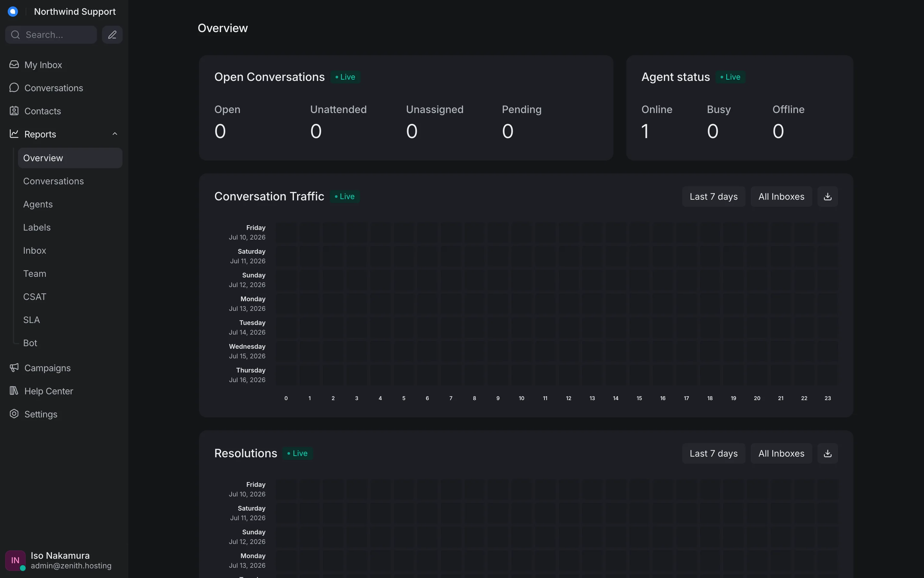Click the Conversations speech bubble icon
The width and height of the screenshot is (924, 578).
pyautogui.click(x=14, y=88)
